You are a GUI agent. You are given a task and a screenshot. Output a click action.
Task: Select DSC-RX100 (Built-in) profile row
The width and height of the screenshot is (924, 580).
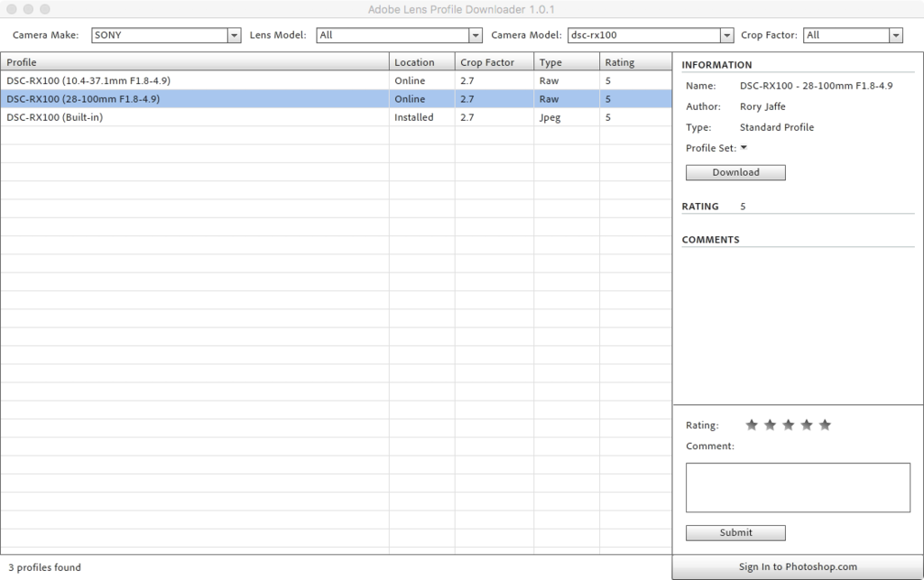click(x=336, y=117)
